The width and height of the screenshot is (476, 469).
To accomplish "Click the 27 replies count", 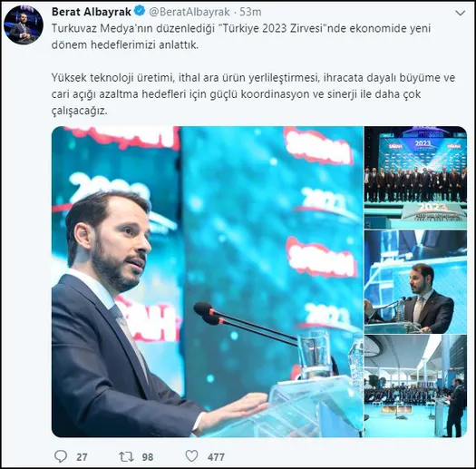I will tap(82, 457).
